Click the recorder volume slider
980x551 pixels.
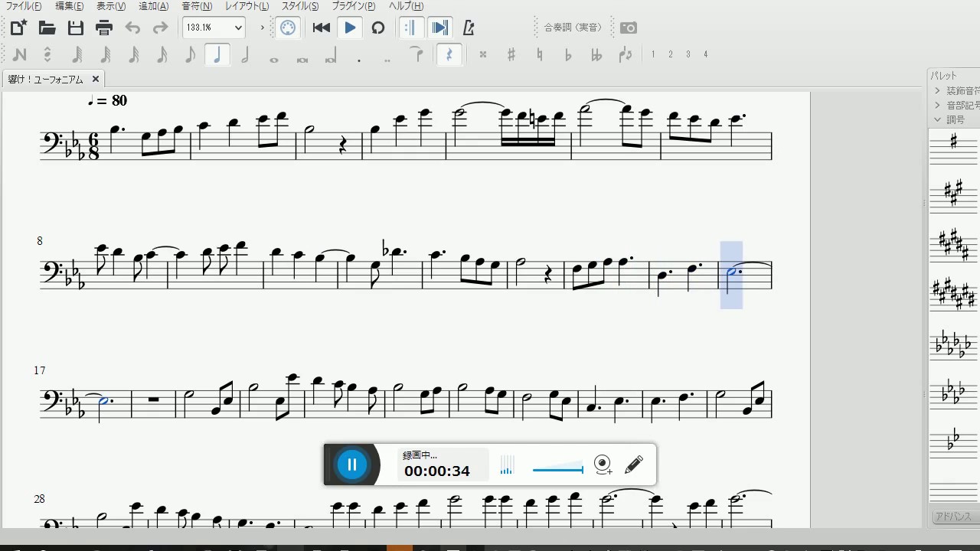pos(557,469)
